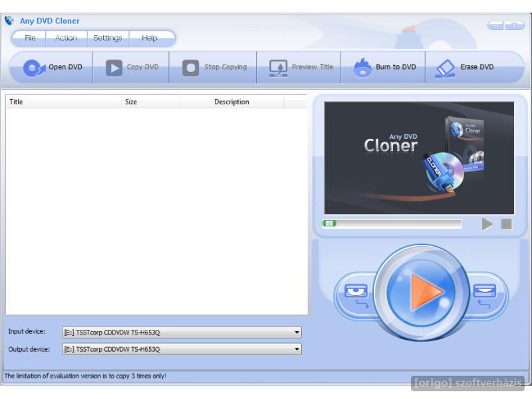The image size is (532, 399).
Task: Open the Settings menu
Action: click(108, 38)
